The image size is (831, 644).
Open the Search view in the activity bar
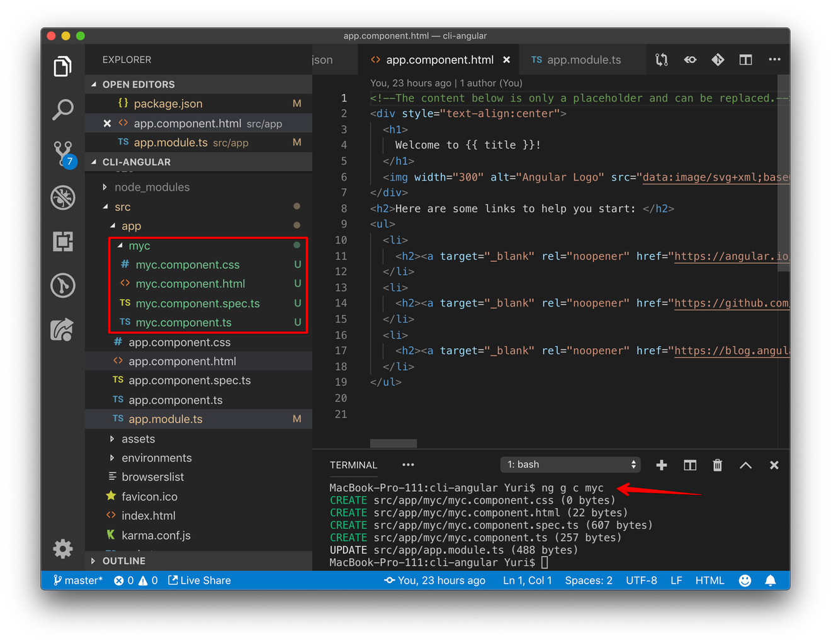62,109
